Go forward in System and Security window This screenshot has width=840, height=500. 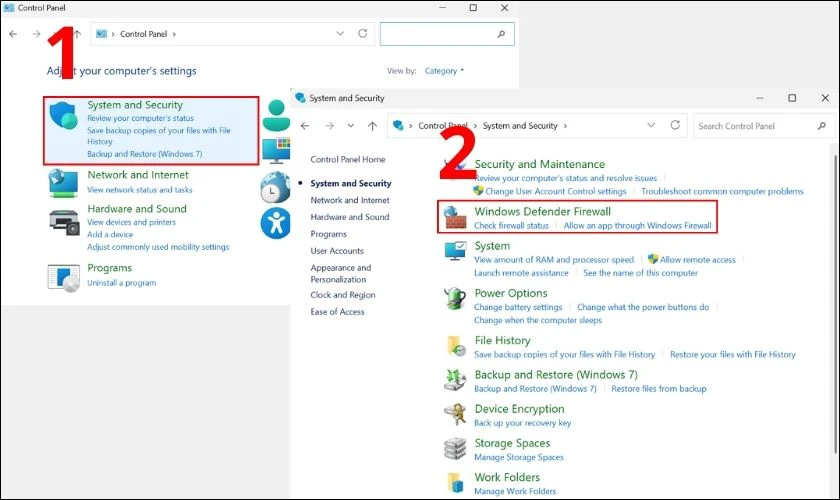(x=329, y=126)
